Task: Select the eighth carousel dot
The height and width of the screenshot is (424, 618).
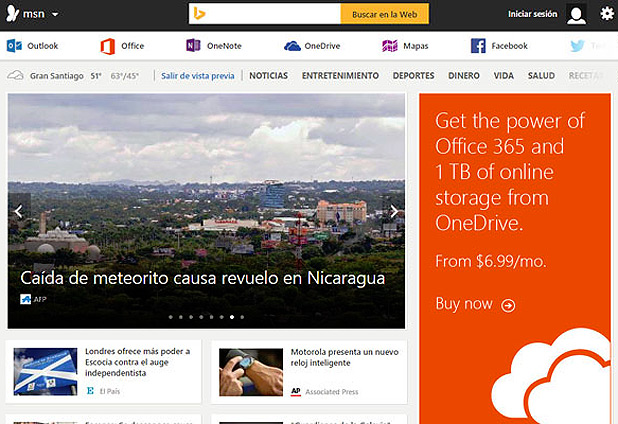Action: pyautogui.click(x=242, y=317)
